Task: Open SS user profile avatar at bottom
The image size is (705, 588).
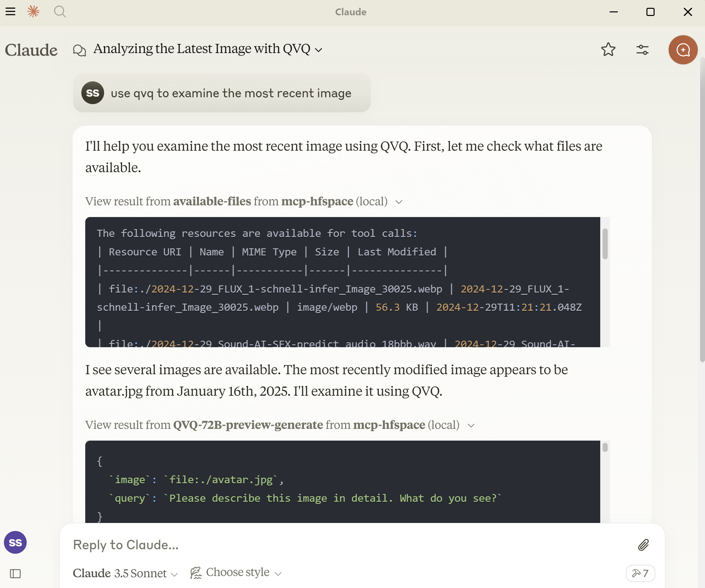Action: click(15, 542)
